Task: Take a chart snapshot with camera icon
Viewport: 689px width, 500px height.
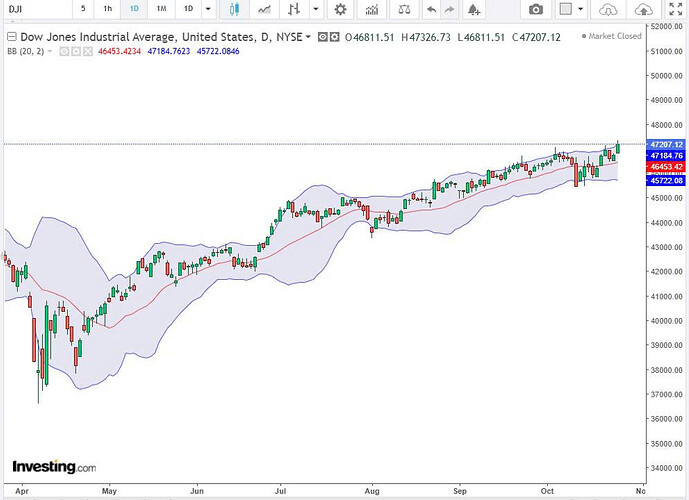Action: [x=536, y=9]
